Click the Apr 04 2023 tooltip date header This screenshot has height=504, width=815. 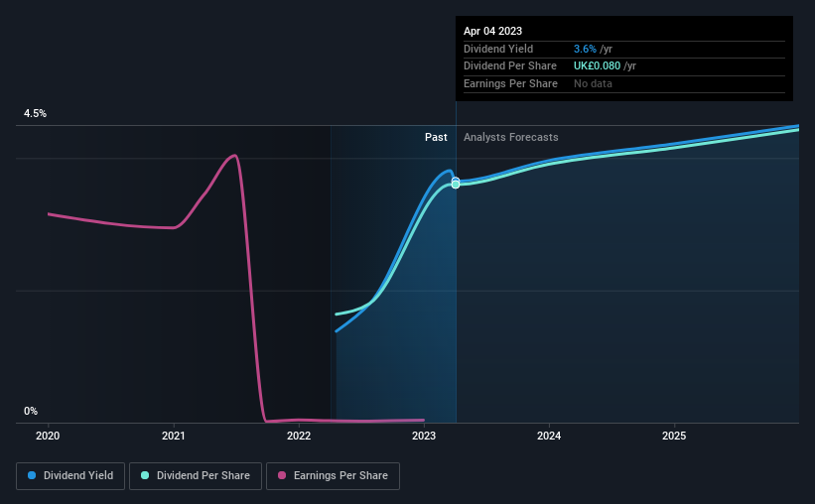(x=492, y=31)
